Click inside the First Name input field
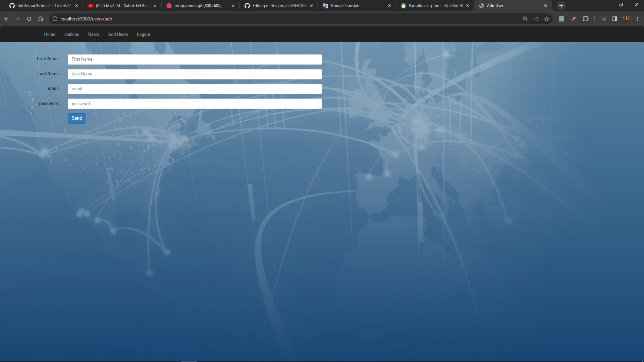This screenshot has width=644, height=362. tap(195, 59)
